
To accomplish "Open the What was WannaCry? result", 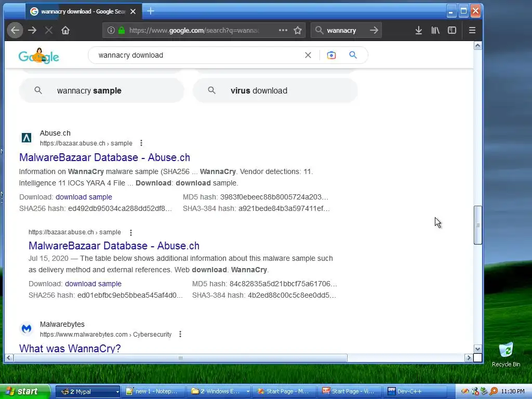I will click(70, 348).
